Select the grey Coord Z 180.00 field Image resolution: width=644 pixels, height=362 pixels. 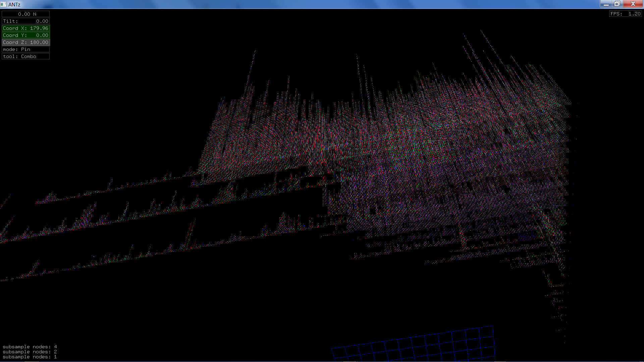[x=26, y=42]
